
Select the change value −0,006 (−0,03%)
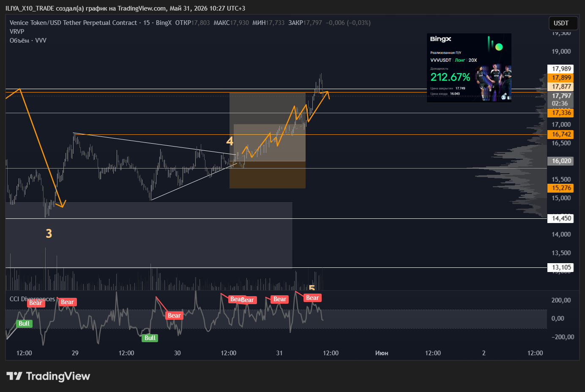click(348, 23)
